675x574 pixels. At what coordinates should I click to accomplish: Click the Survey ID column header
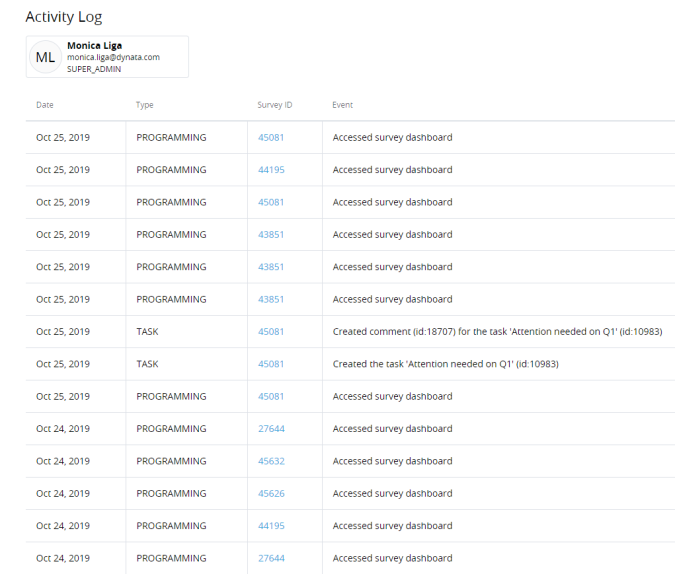275,105
